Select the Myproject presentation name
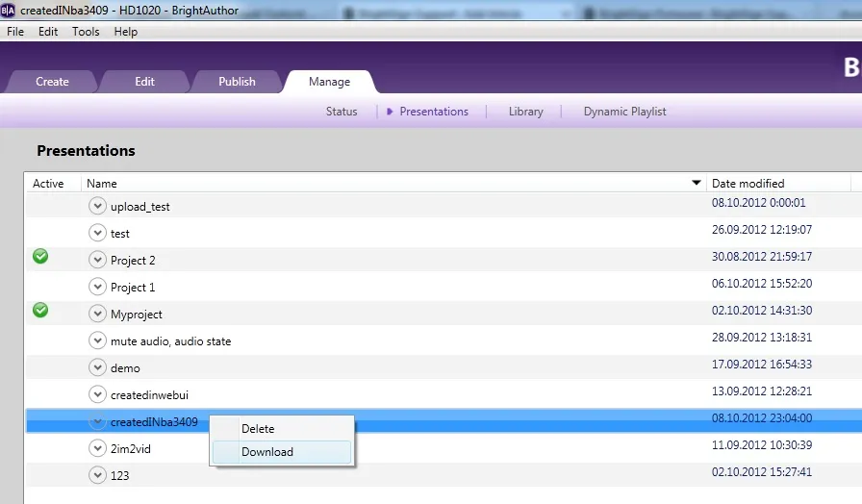The image size is (862, 504). (137, 315)
